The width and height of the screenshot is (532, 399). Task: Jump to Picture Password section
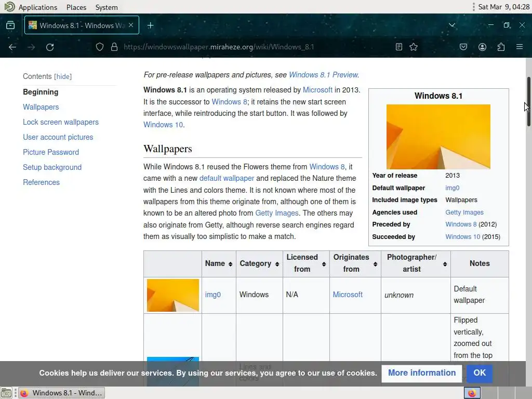(51, 152)
